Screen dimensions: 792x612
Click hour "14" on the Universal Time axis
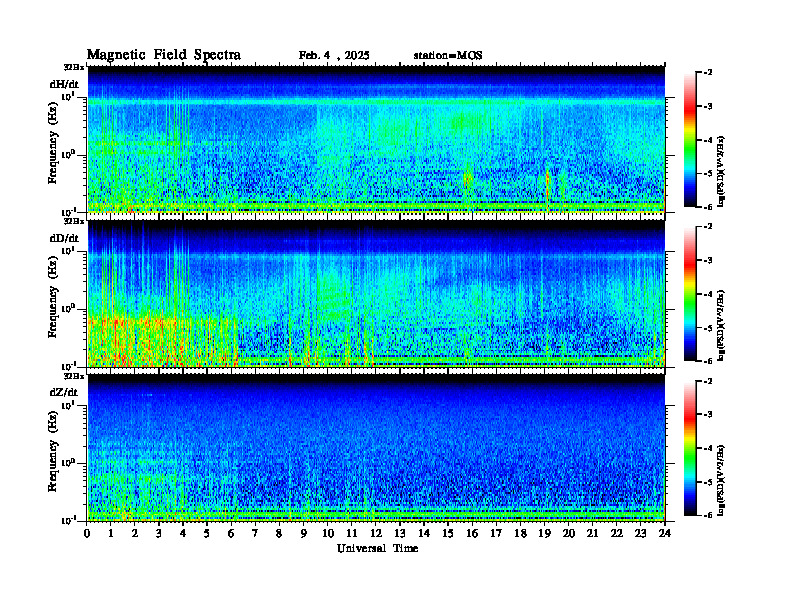click(x=424, y=533)
